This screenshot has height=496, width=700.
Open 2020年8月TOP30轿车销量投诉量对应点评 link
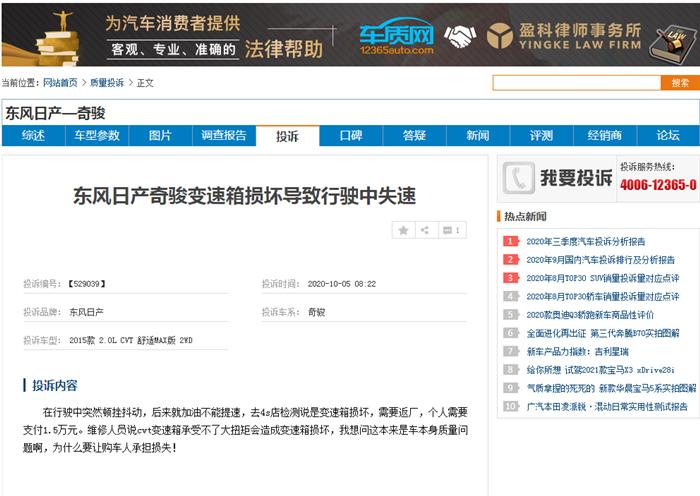[603, 296]
